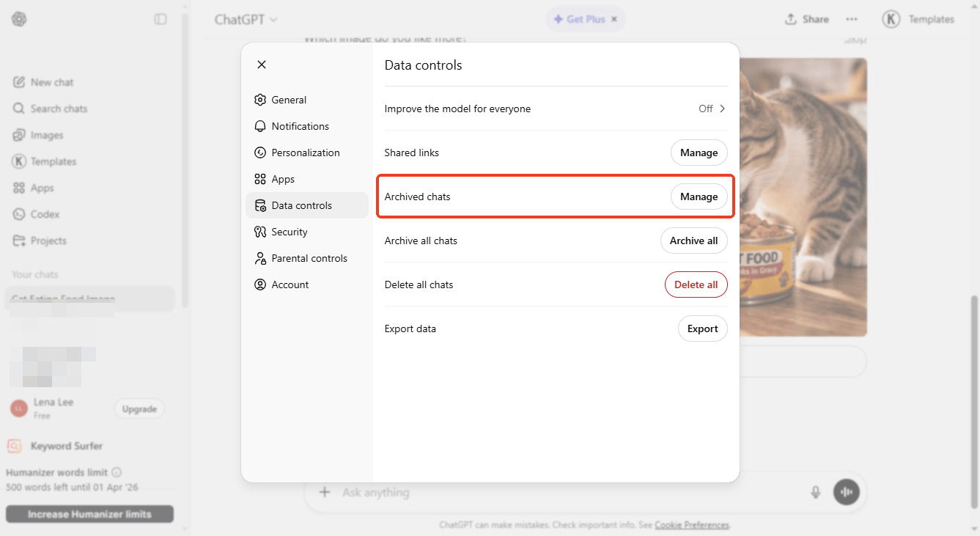This screenshot has width=980, height=536.
Task: Click the ChatGPT logo icon
Action: pos(19,19)
